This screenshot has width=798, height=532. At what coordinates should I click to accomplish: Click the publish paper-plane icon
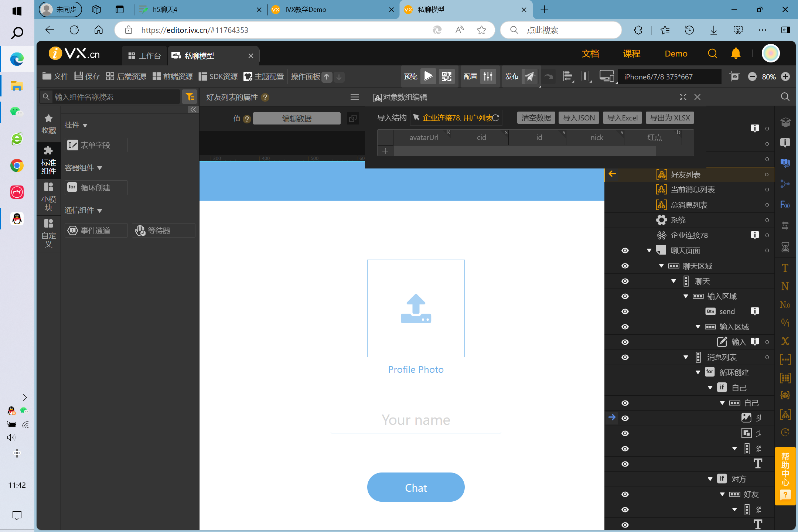pos(530,76)
